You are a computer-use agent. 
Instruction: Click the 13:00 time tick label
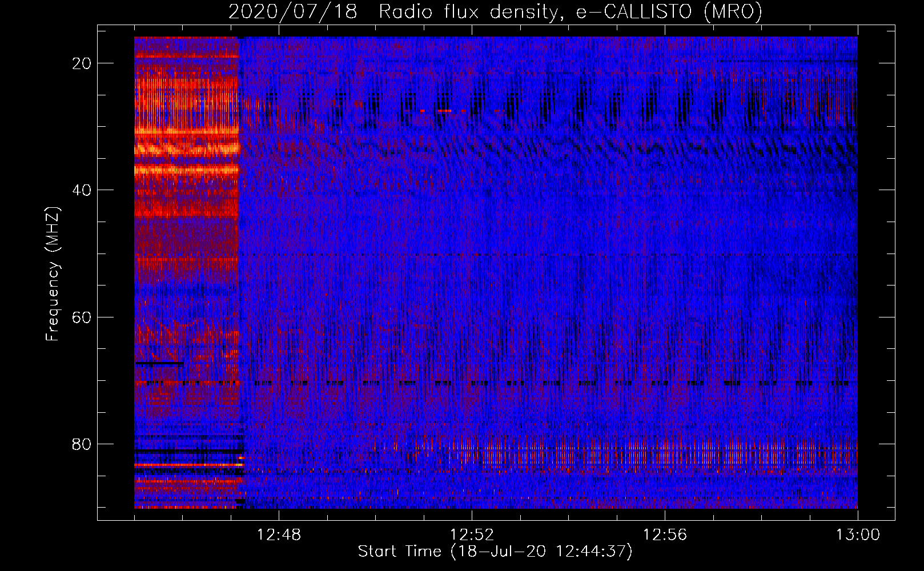tap(858, 535)
